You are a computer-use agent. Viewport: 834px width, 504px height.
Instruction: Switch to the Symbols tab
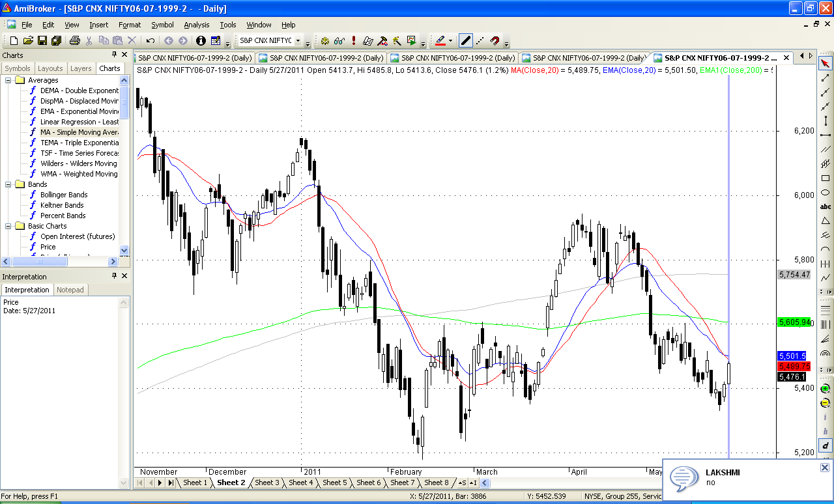[x=18, y=68]
